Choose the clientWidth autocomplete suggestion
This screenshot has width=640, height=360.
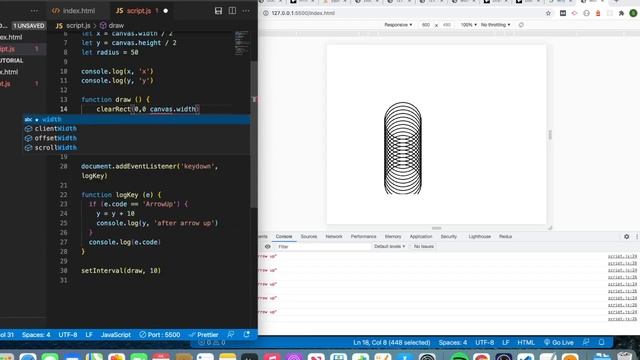point(136,129)
